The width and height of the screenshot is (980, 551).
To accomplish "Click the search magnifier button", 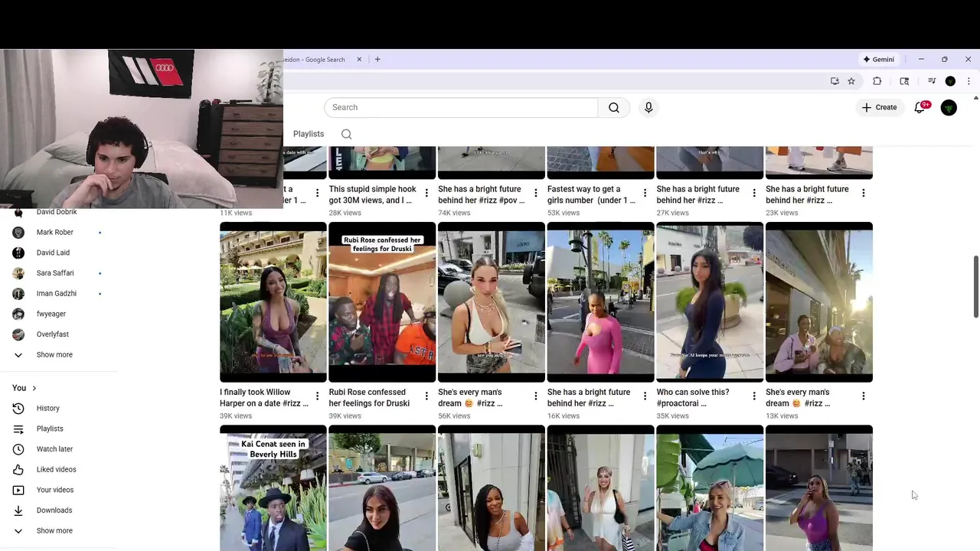I will coord(613,108).
